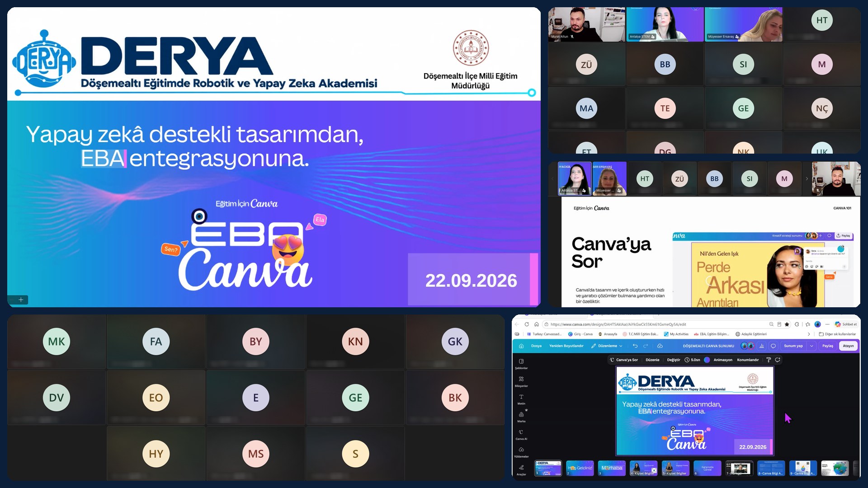Undo last action in Canva header
The width and height of the screenshot is (868, 488).
[x=635, y=346]
